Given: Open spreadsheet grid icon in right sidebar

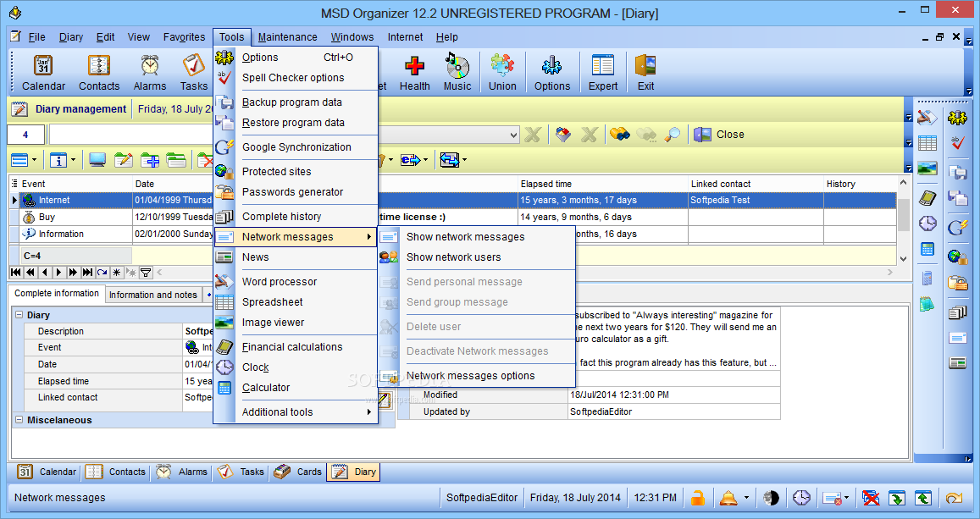Looking at the screenshot, I should click(x=927, y=143).
